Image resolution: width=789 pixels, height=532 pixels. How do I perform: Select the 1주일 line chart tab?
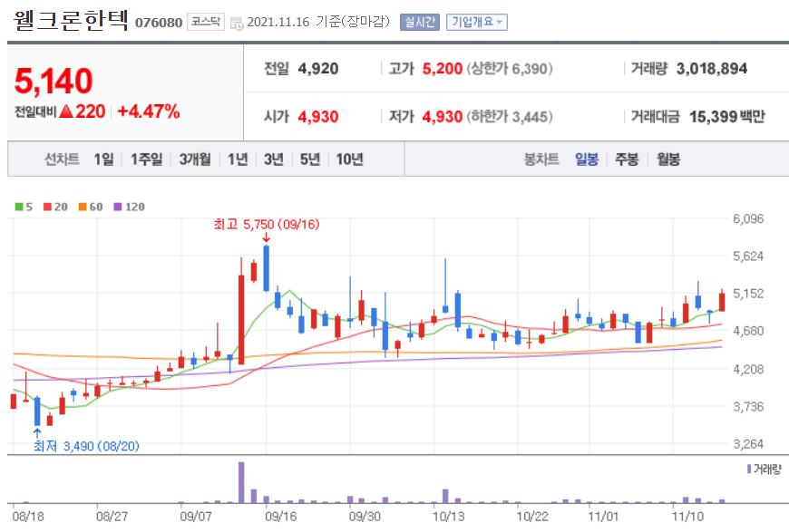tap(146, 160)
